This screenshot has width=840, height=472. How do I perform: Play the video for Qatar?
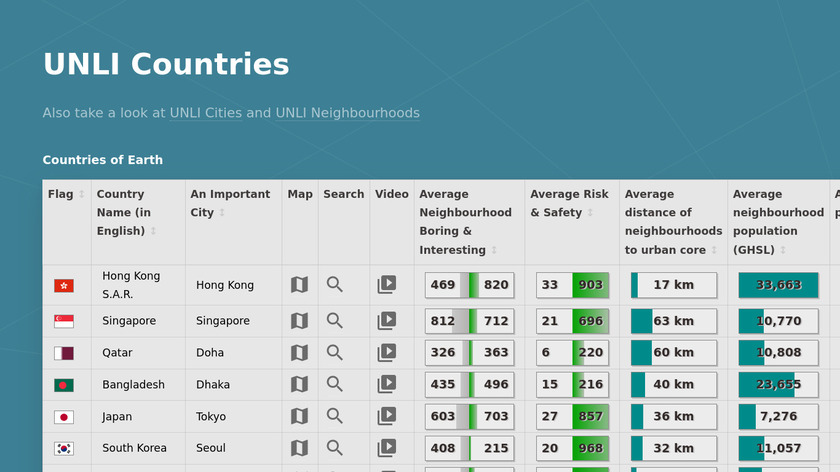(386, 353)
